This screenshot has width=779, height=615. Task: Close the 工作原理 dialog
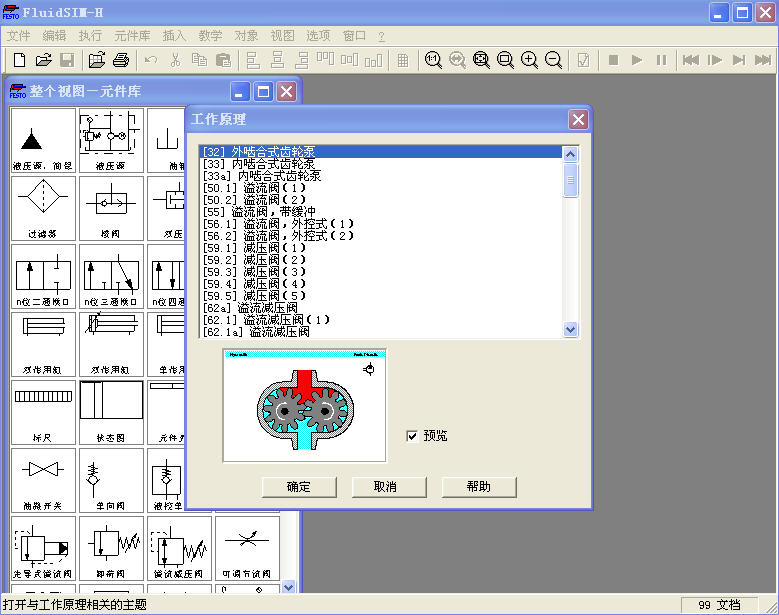tap(578, 119)
